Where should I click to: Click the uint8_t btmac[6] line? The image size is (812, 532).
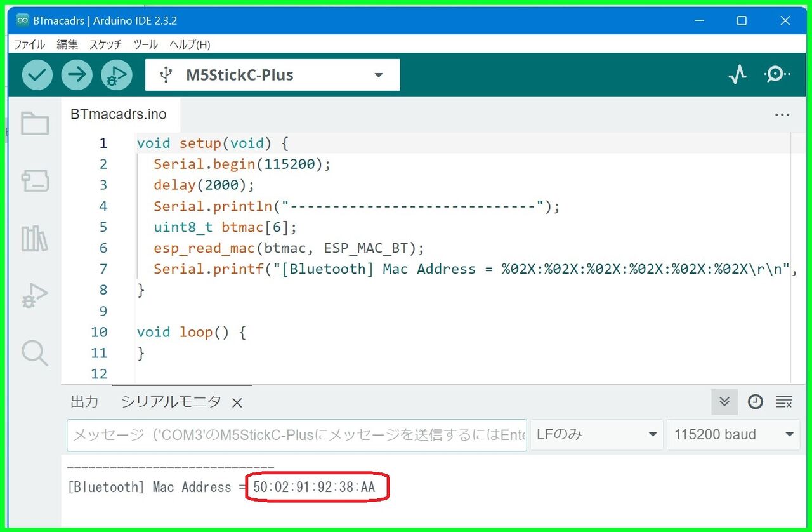click(225, 227)
